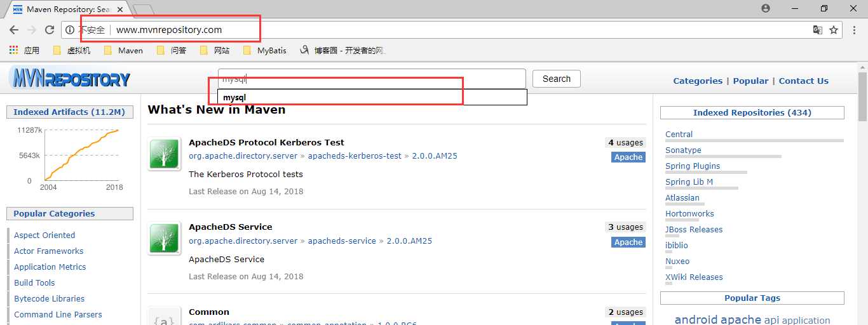Click the MVNRepository logo
This screenshot has height=325, width=868.
[x=70, y=79]
